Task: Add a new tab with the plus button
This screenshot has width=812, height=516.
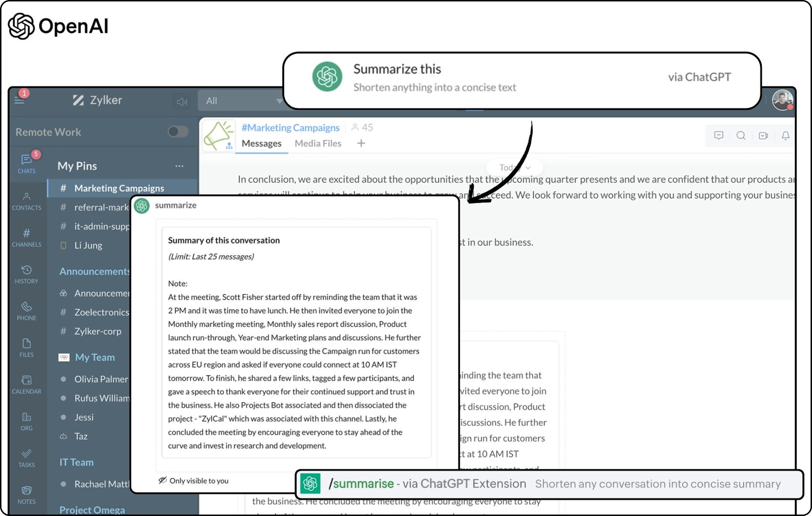Action: click(x=361, y=143)
